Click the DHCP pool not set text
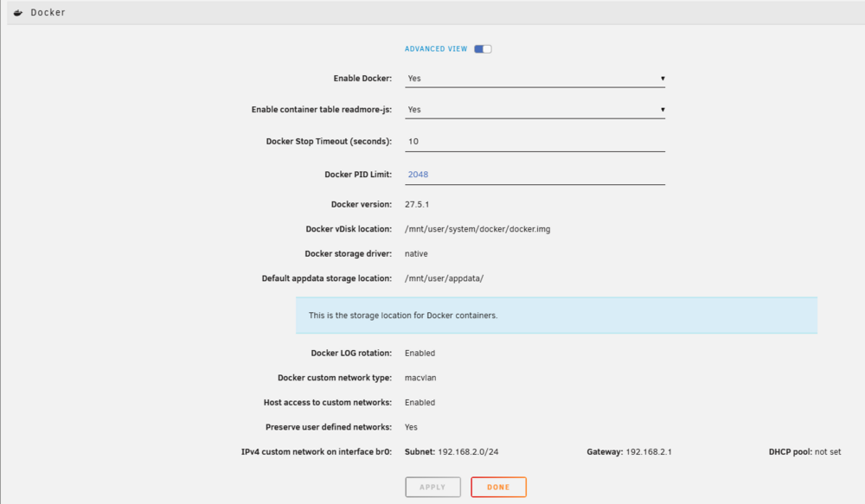865x504 pixels. 804,451
